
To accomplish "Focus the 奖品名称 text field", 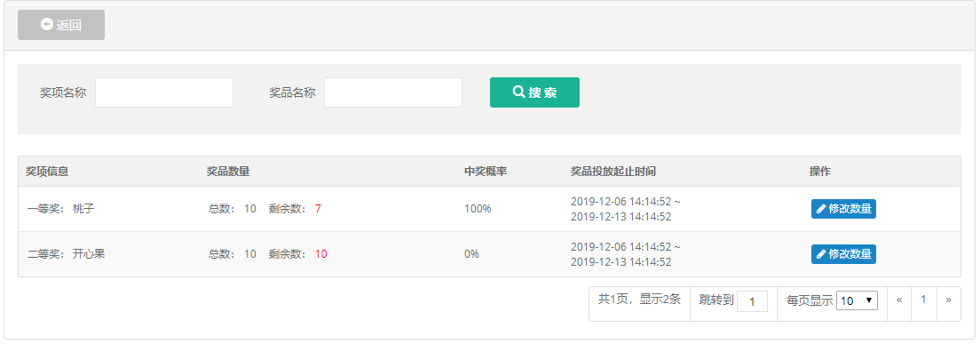I will click(x=393, y=92).
